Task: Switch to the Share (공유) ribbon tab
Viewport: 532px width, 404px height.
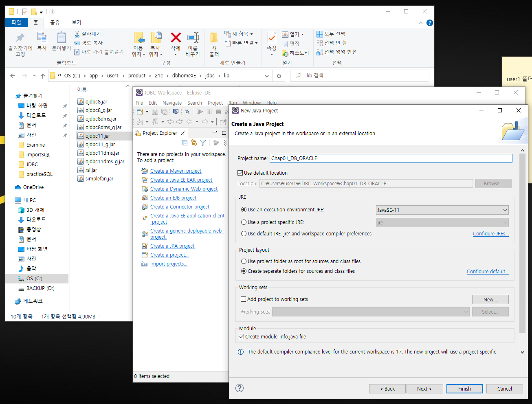Action: (x=55, y=22)
